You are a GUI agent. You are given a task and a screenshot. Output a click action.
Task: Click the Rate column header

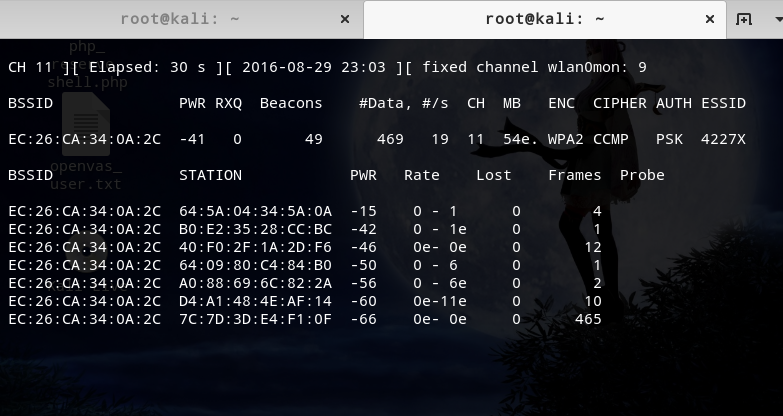click(x=421, y=175)
